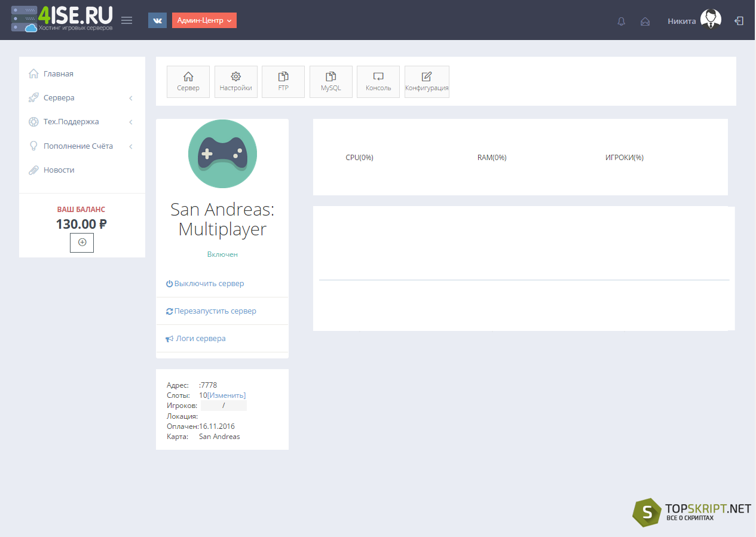Click Перезапустить сервер link
This screenshot has height=537, width=756.
click(215, 311)
